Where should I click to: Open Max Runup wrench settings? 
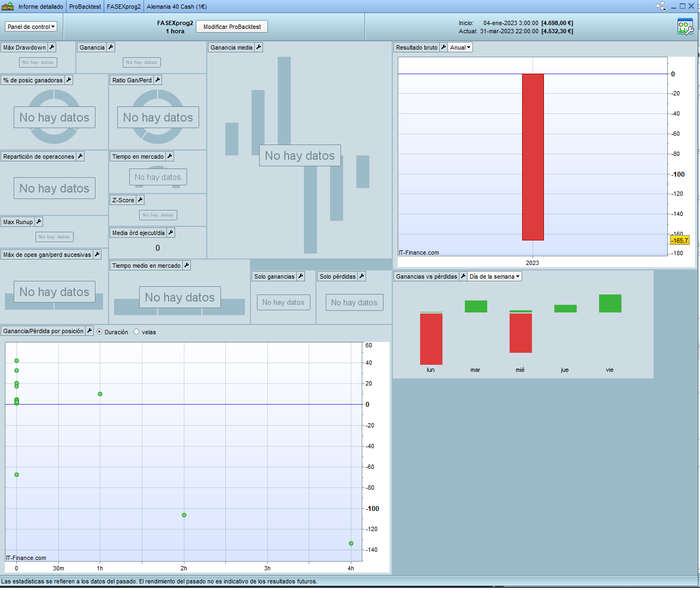(39, 222)
